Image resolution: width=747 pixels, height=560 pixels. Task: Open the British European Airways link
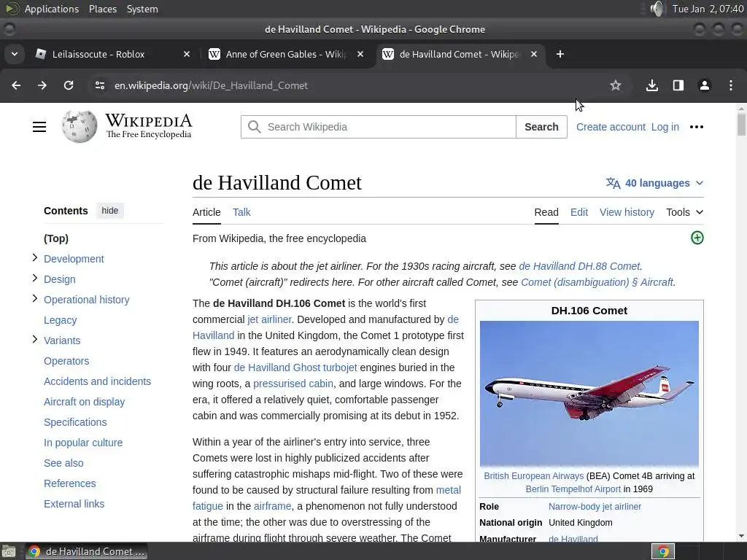pyautogui.click(x=533, y=475)
